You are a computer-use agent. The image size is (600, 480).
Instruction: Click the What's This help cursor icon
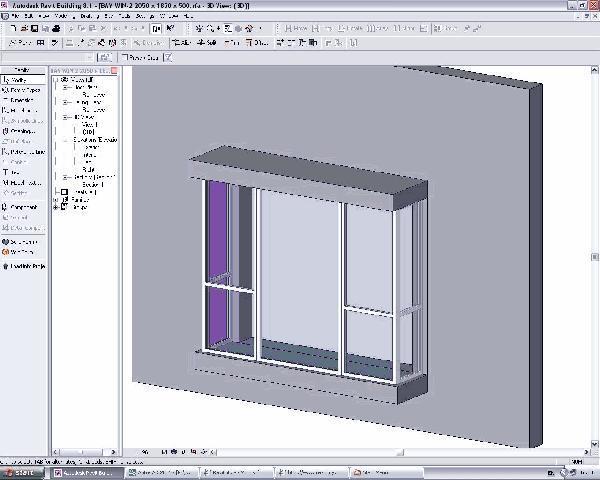pyautogui.click(x=170, y=29)
